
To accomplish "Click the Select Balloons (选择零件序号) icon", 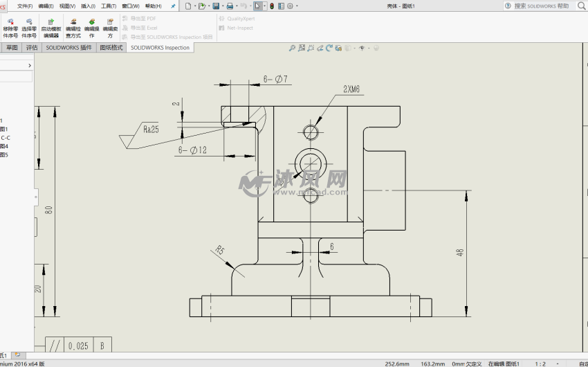I will 29,28.
